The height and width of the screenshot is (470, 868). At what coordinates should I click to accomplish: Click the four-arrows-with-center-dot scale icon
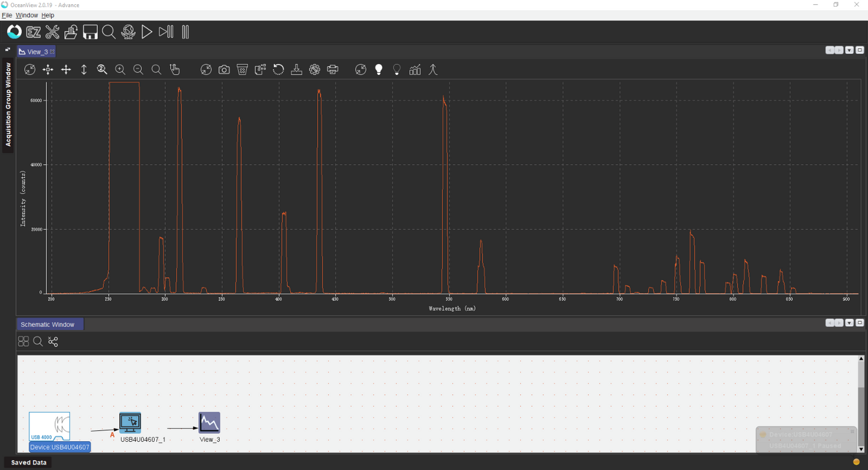point(47,70)
